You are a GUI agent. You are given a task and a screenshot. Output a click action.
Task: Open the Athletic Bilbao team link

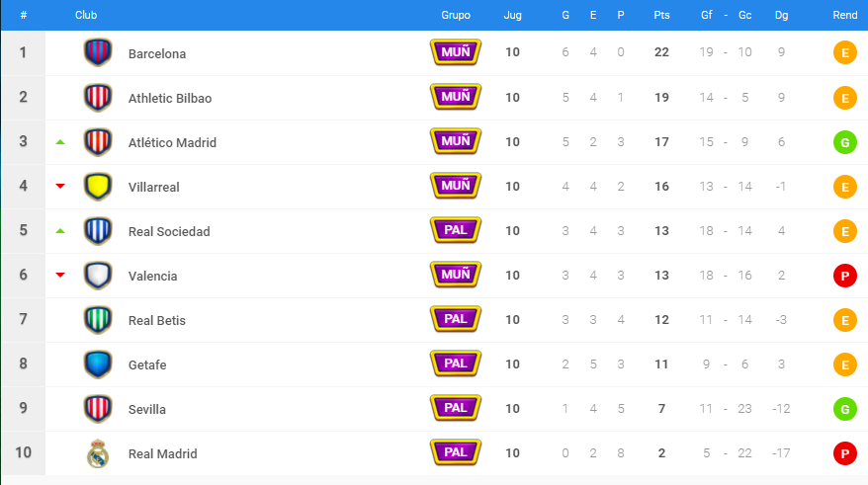[x=170, y=99]
